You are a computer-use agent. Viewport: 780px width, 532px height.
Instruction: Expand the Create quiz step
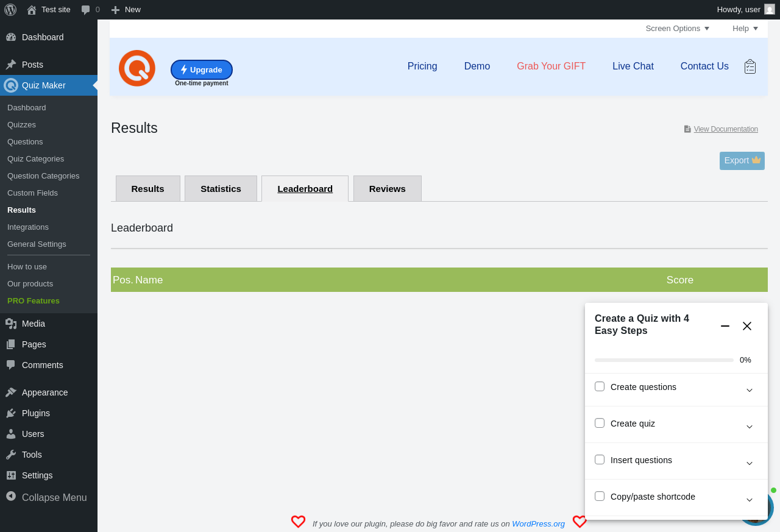[x=750, y=427]
